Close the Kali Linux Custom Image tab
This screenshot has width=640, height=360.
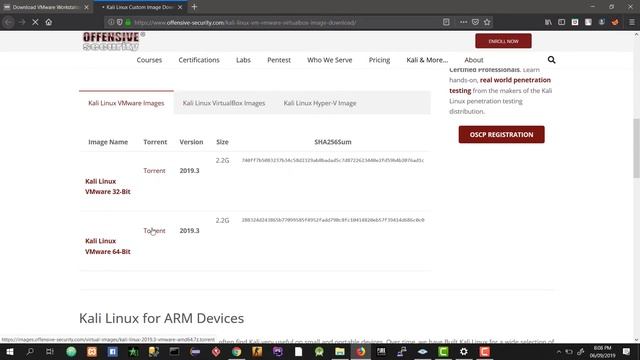[180, 7]
